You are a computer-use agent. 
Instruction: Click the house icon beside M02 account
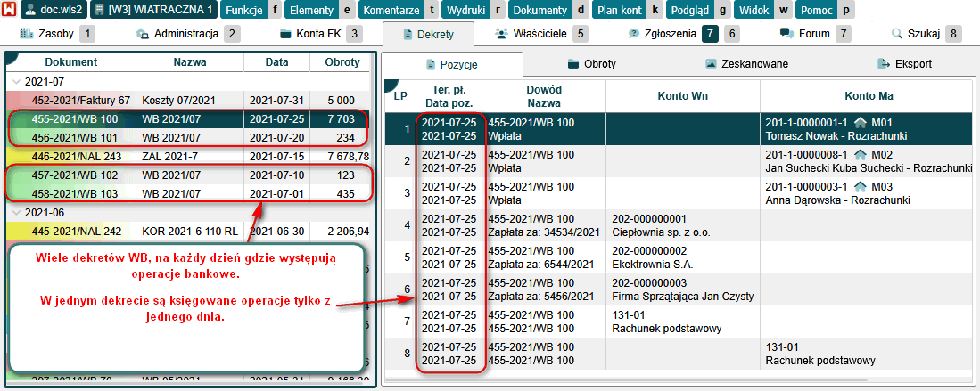click(x=861, y=155)
